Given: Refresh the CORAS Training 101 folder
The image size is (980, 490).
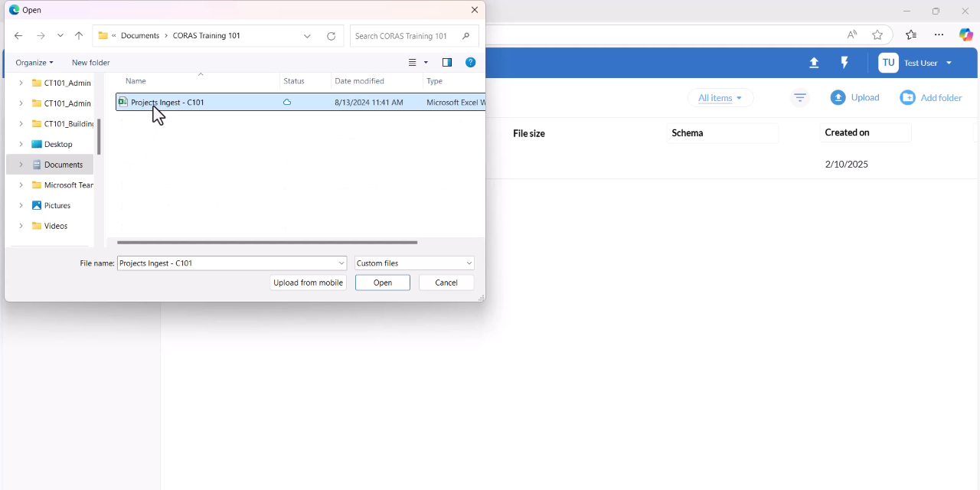Looking at the screenshot, I should (331, 36).
